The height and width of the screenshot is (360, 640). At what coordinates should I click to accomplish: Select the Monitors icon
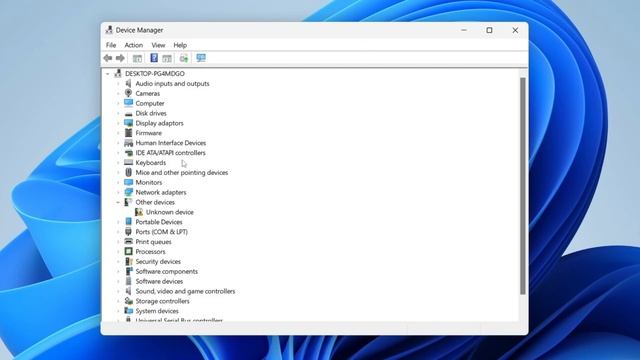128,182
